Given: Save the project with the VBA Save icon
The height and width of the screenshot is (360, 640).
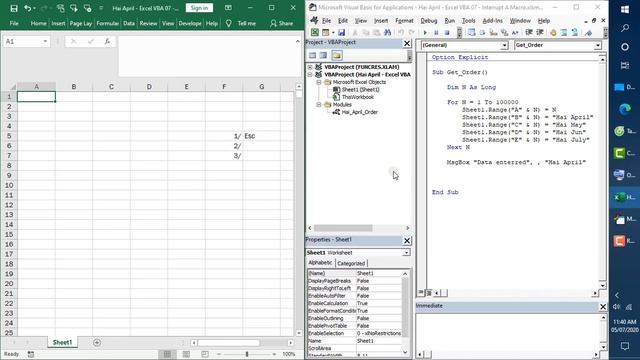Looking at the screenshot, I should pos(342,32).
